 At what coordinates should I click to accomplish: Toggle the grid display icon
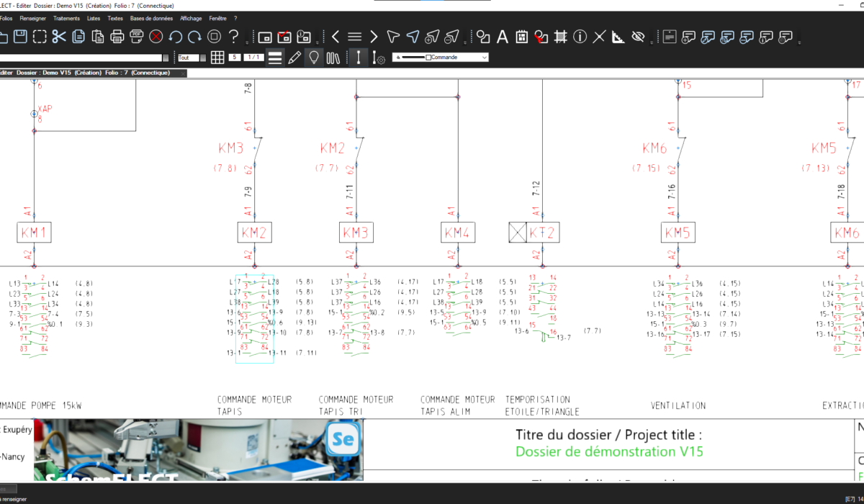click(x=217, y=58)
